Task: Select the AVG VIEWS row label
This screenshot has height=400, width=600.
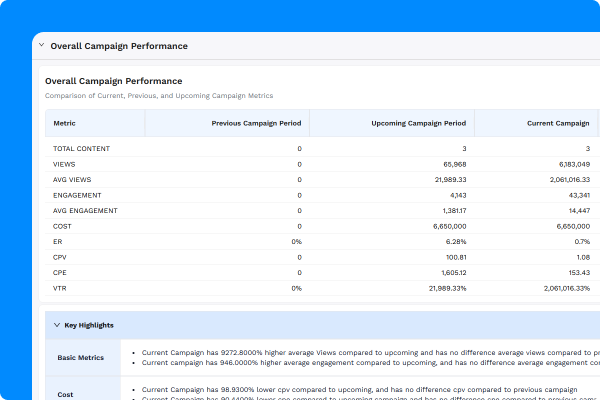Action: [x=71, y=179]
